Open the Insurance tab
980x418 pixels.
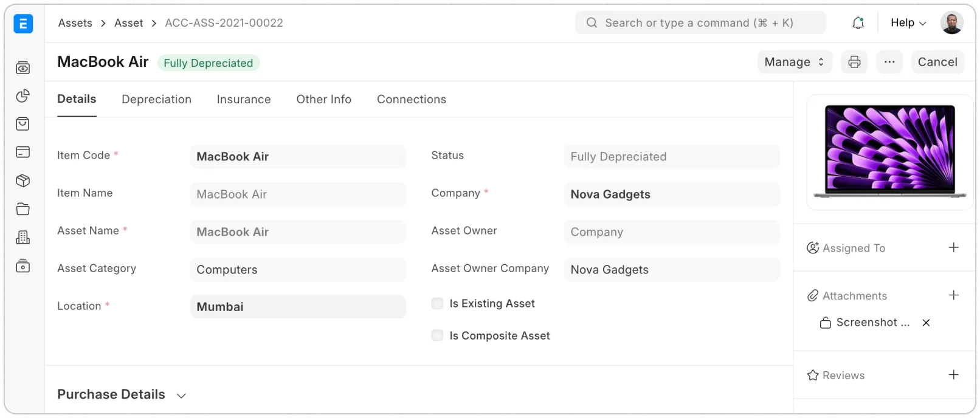[244, 100]
